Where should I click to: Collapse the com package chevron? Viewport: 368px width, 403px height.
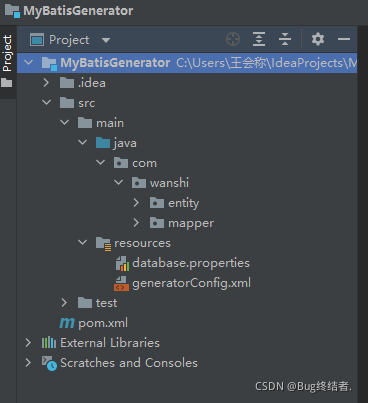coord(101,162)
